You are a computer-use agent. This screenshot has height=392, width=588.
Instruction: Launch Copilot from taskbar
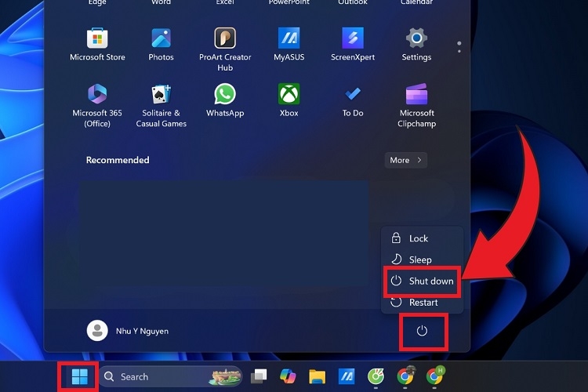click(x=288, y=376)
